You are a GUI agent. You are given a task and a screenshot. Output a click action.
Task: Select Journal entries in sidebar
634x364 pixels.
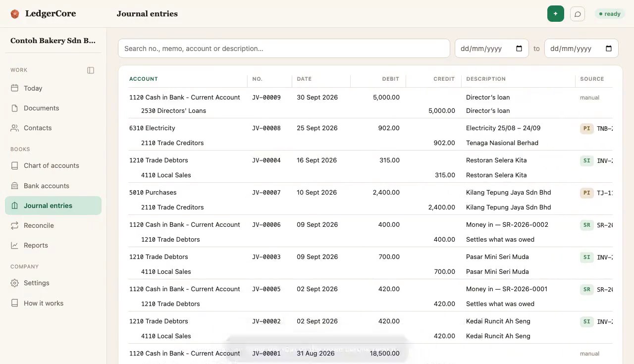pyautogui.click(x=53, y=206)
